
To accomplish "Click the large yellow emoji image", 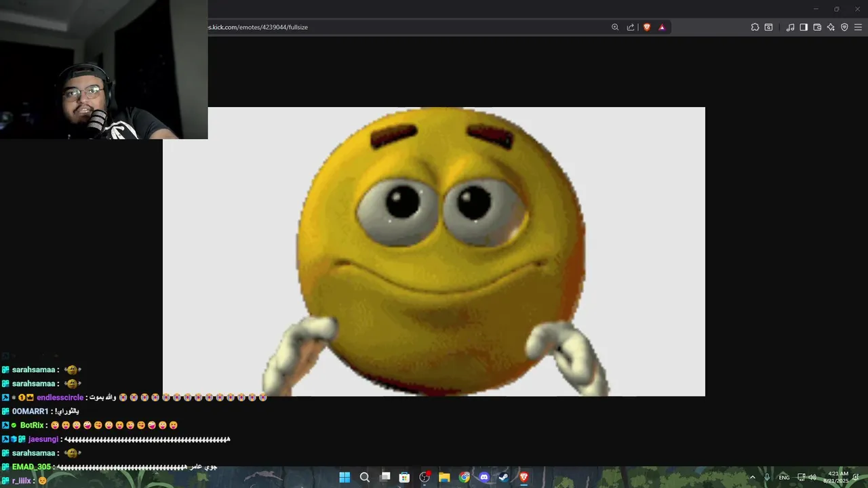I will (x=434, y=251).
